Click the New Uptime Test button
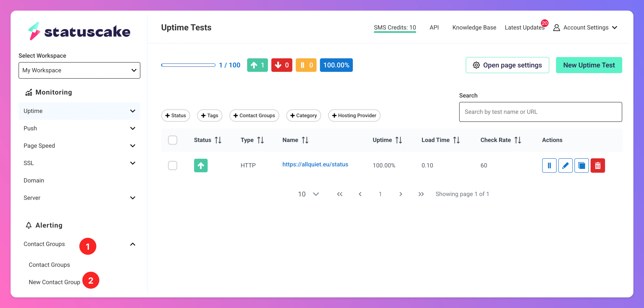Screen dimensions: 644x308 pyautogui.click(x=589, y=65)
